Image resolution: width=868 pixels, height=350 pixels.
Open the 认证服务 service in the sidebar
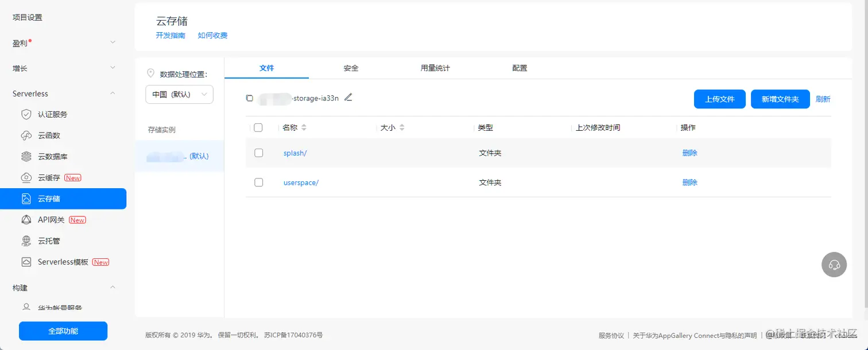click(x=51, y=114)
